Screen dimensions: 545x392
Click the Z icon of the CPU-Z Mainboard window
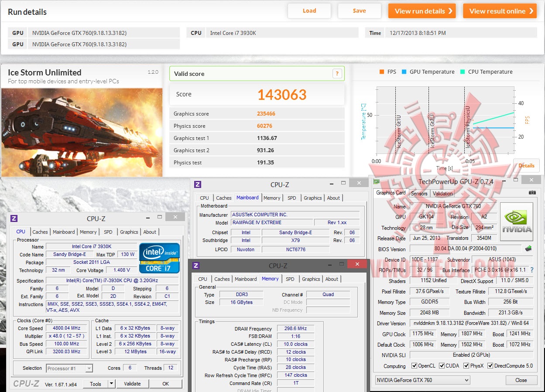click(x=198, y=184)
